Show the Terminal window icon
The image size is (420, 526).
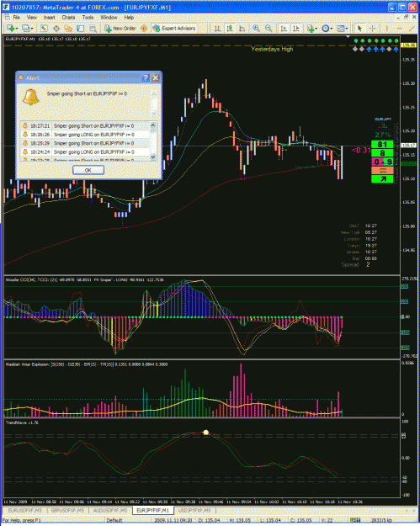(81, 29)
